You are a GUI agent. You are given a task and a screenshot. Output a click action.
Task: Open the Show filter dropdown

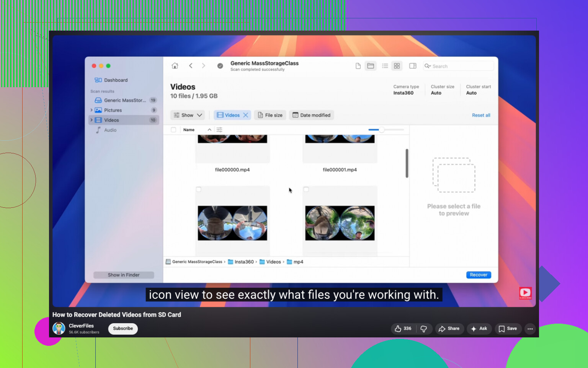click(188, 115)
